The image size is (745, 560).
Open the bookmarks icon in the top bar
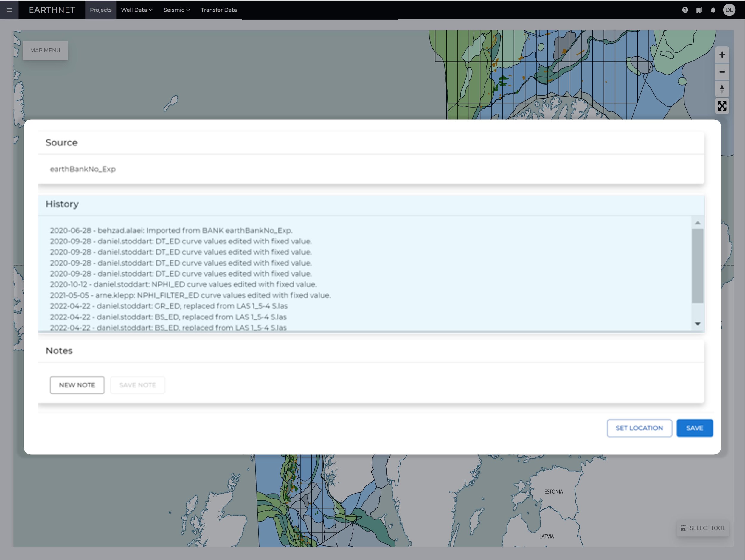699,10
